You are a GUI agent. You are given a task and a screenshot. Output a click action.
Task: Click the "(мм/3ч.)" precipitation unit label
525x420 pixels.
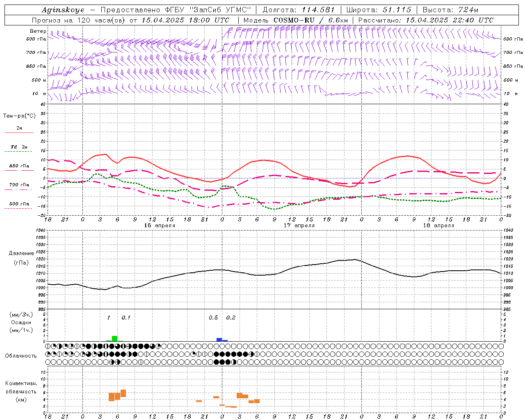pos(21,315)
